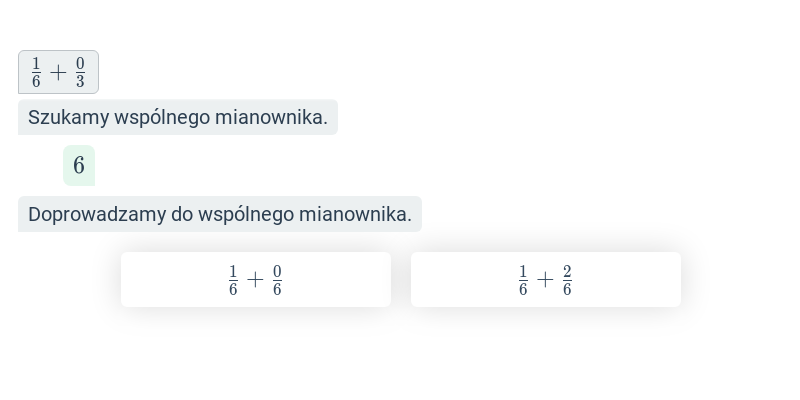Choose the answer 1/6 + 0/6

[256, 280]
